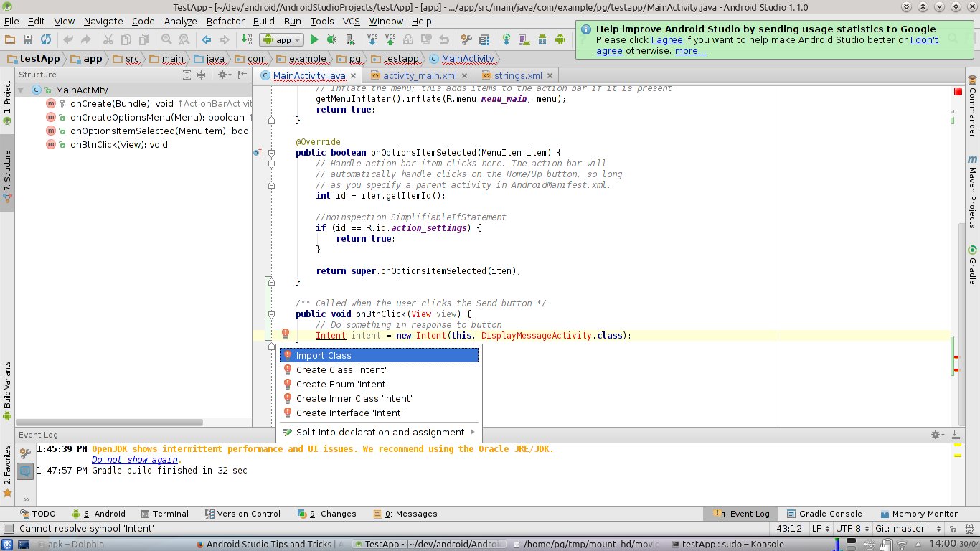The height and width of the screenshot is (551, 980).
Task: Run the app with the green play icon
Action: pyautogui.click(x=314, y=39)
